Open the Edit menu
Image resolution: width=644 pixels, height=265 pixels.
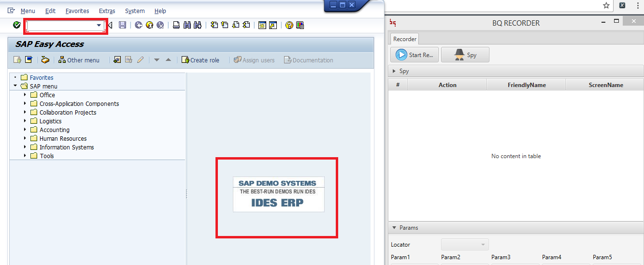50,11
